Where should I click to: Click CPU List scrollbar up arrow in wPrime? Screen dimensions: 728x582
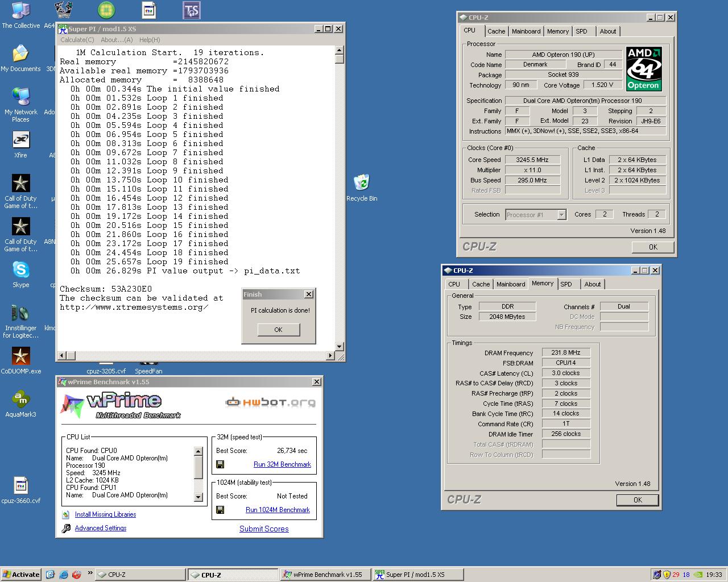click(x=198, y=451)
